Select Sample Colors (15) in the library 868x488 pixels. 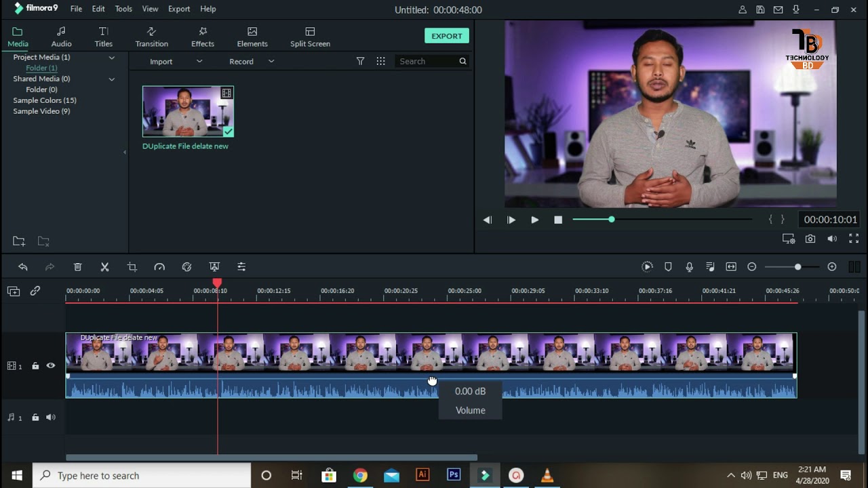point(45,100)
